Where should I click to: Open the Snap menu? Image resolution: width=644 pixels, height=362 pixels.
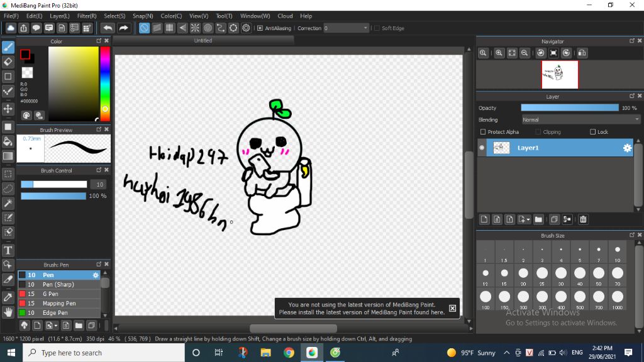coord(143,16)
